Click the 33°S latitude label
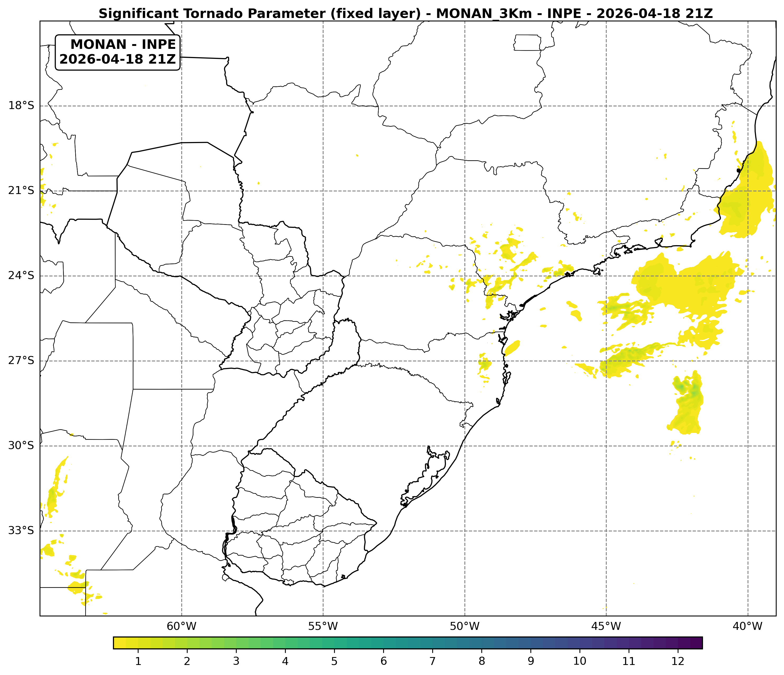Viewport: 784px width, 675px height. (x=21, y=531)
